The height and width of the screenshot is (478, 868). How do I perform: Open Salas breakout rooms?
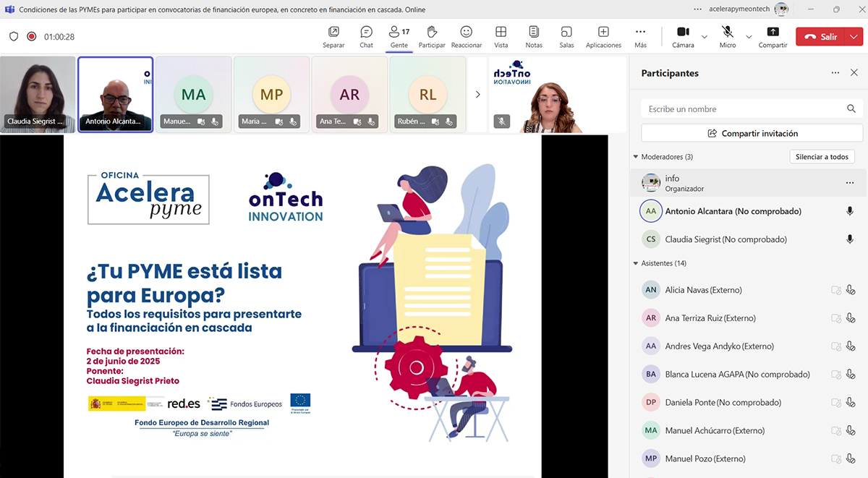566,35
